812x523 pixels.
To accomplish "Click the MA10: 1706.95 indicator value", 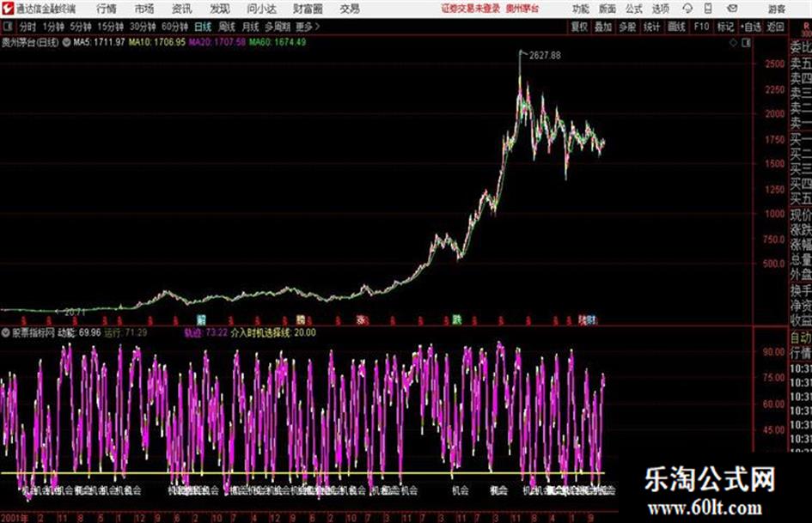I will (x=157, y=42).
